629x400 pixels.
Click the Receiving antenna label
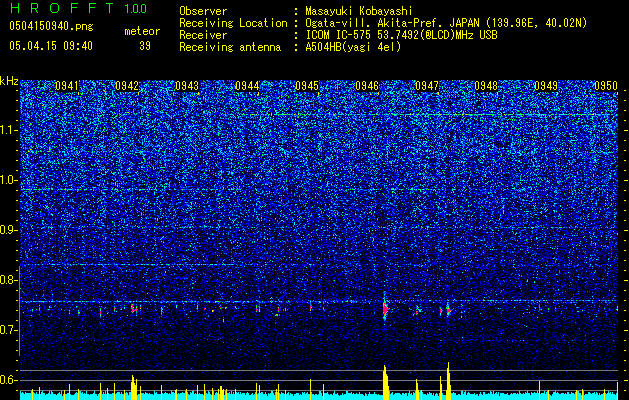(x=230, y=47)
